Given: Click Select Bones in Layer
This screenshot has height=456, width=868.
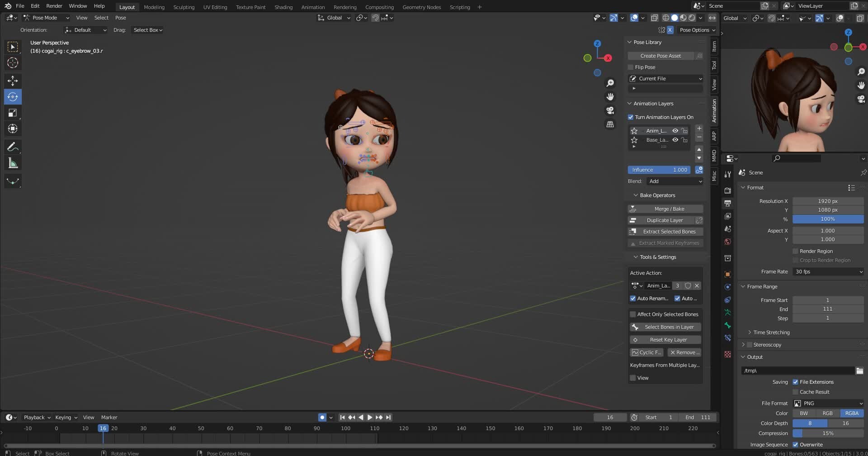Looking at the screenshot, I should coord(665,327).
